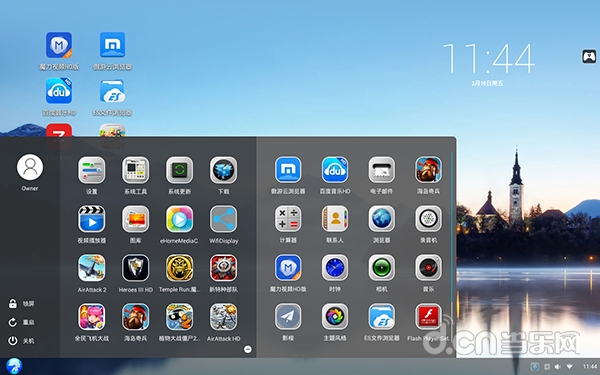The height and width of the screenshot is (375, 600).
Task: Collapse the panel with minus button
Action: pyautogui.click(x=248, y=349)
